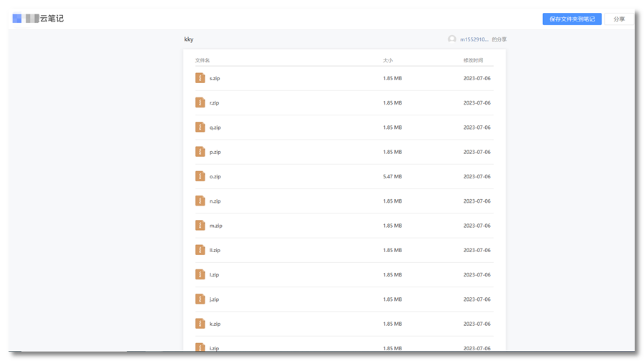This screenshot has height=361, width=644.
Task: Sort by the 大小 size column header
Action: coord(388,60)
